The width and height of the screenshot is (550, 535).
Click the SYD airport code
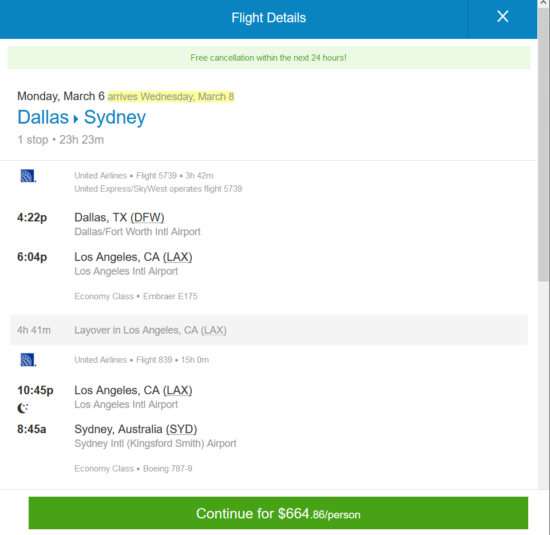click(181, 429)
